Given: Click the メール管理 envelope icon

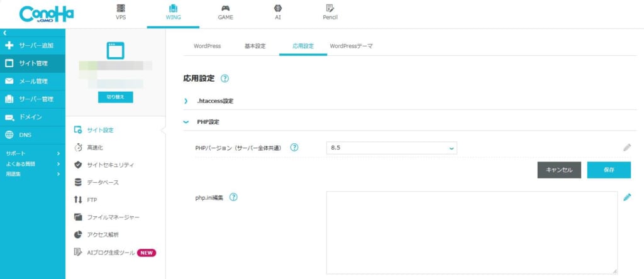Looking at the screenshot, I should (x=9, y=81).
